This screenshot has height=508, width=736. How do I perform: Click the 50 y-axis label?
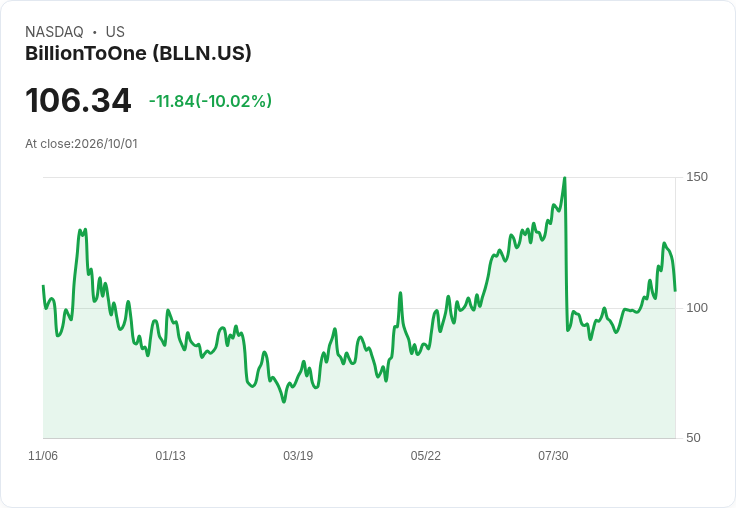click(693, 438)
